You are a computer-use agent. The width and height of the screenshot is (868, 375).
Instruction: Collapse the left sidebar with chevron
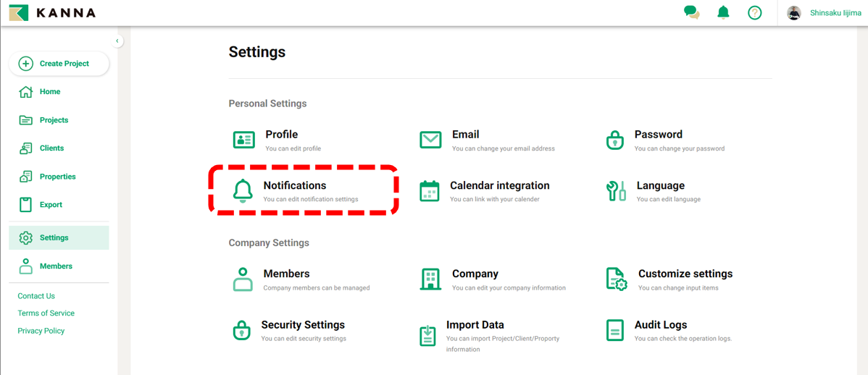[x=117, y=41]
